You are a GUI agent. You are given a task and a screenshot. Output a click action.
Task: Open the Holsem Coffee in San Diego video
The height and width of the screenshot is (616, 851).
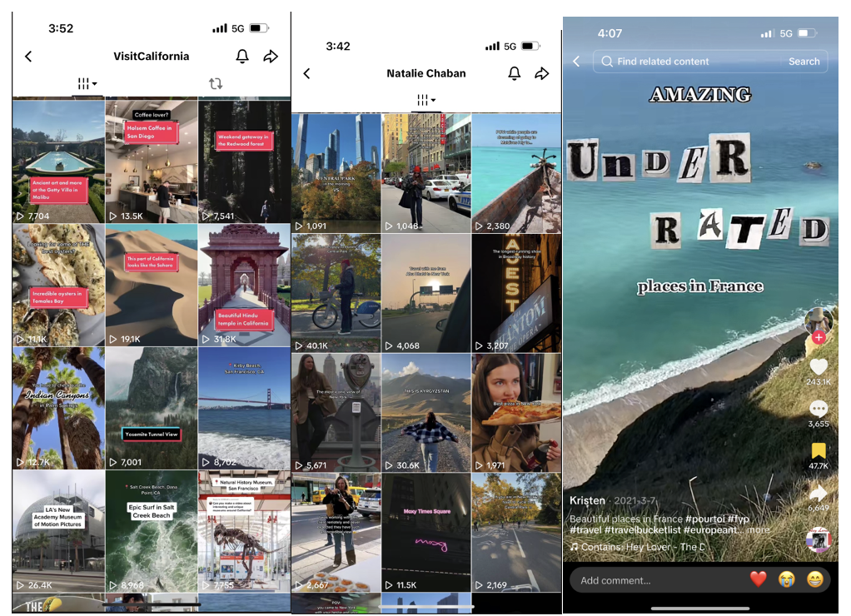pos(152,161)
